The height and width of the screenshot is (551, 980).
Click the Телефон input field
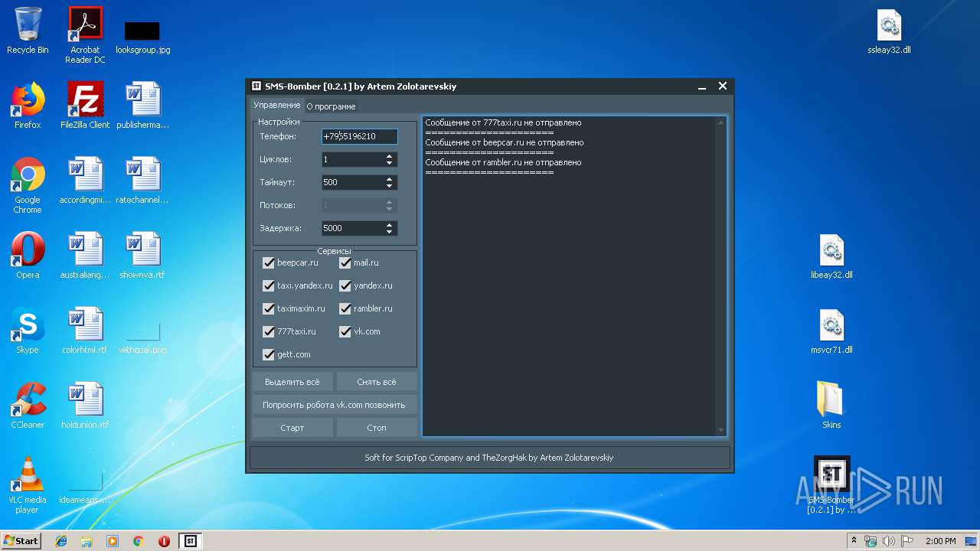coord(360,136)
